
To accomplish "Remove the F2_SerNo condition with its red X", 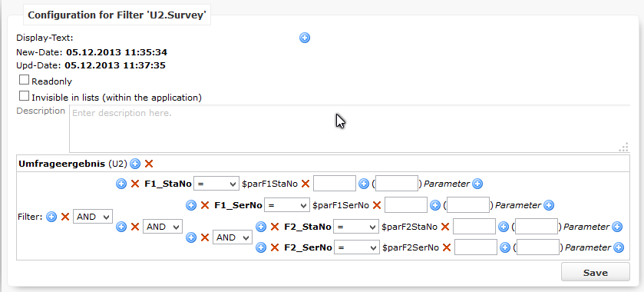I will [x=274, y=247].
